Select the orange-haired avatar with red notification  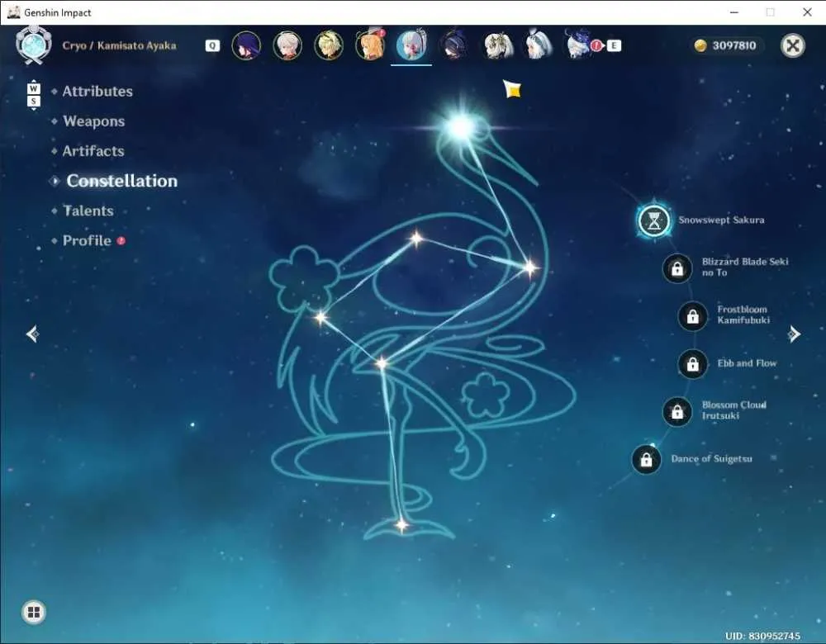pos(370,45)
